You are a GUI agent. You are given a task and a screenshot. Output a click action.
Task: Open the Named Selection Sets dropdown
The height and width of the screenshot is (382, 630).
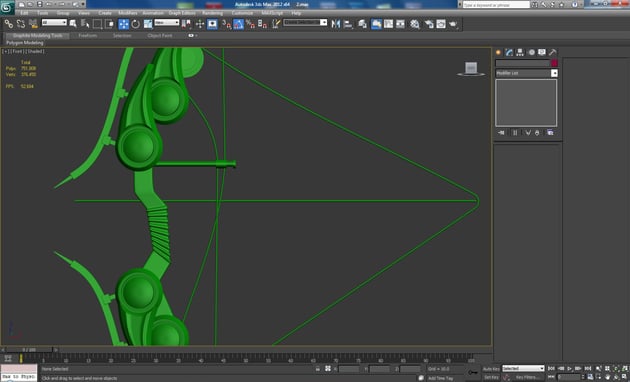pyautogui.click(x=305, y=22)
